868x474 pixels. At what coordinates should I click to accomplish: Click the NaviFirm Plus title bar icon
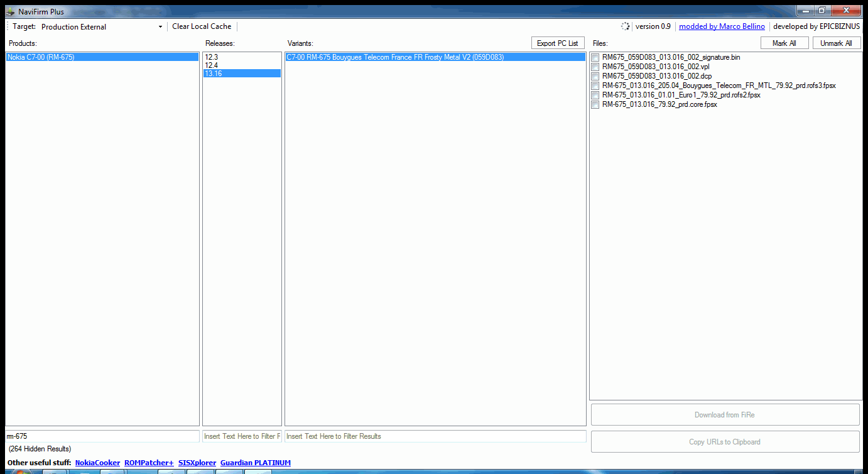tap(10, 11)
